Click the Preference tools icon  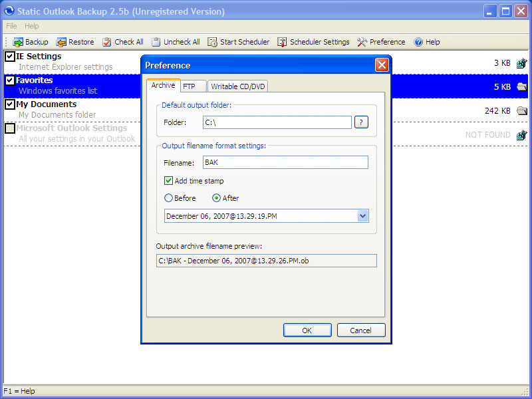362,42
